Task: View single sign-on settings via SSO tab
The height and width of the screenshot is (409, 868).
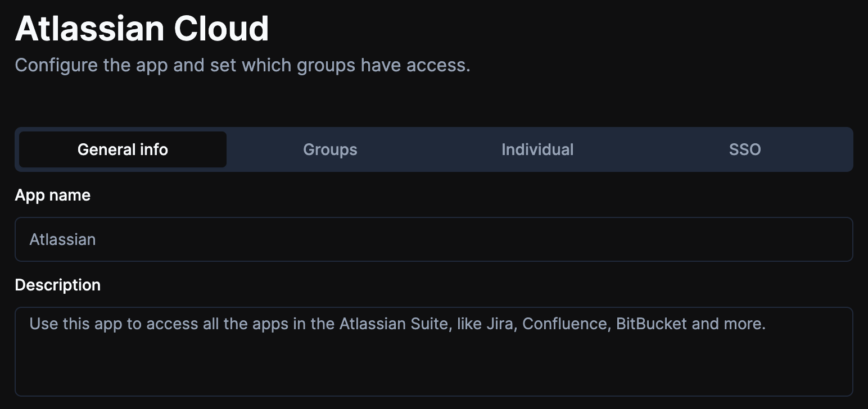Action: click(x=744, y=149)
